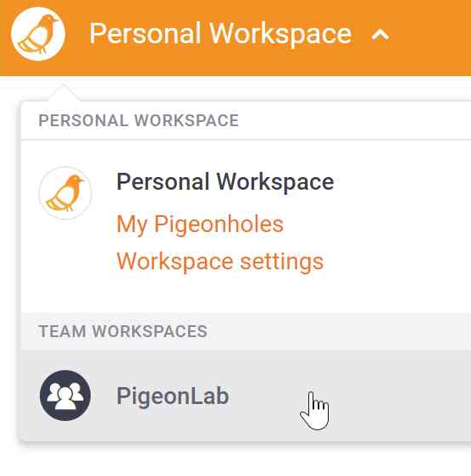
Task: Click the PERSONAL WORKSPACE section heading
Action: [138, 120]
